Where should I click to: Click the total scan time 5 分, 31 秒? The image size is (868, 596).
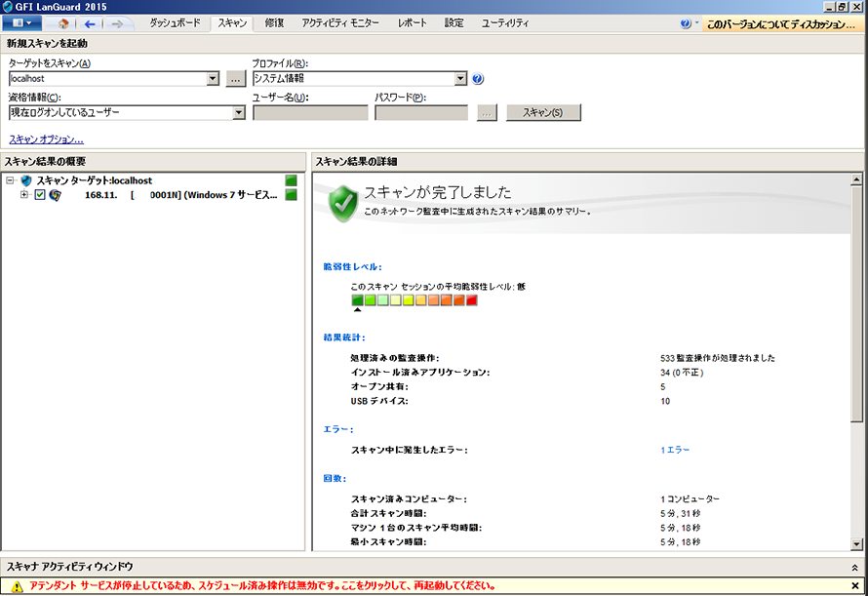[x=681, y=513]
